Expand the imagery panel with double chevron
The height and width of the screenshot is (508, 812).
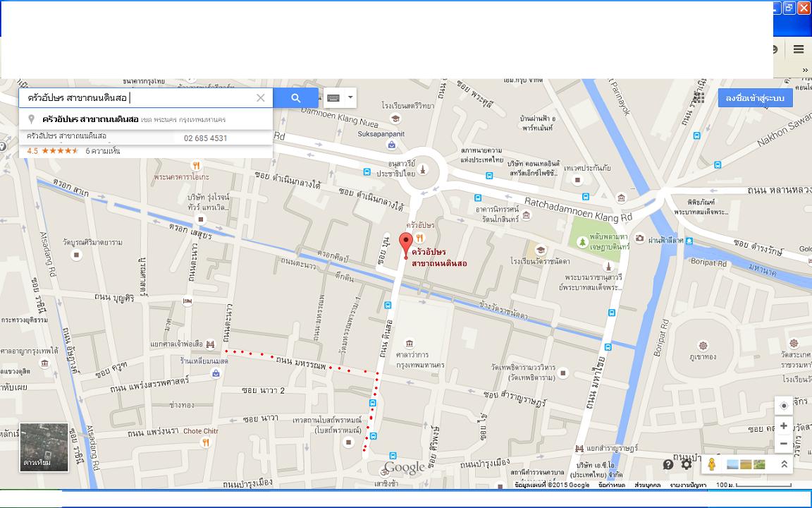click(784, 464)
